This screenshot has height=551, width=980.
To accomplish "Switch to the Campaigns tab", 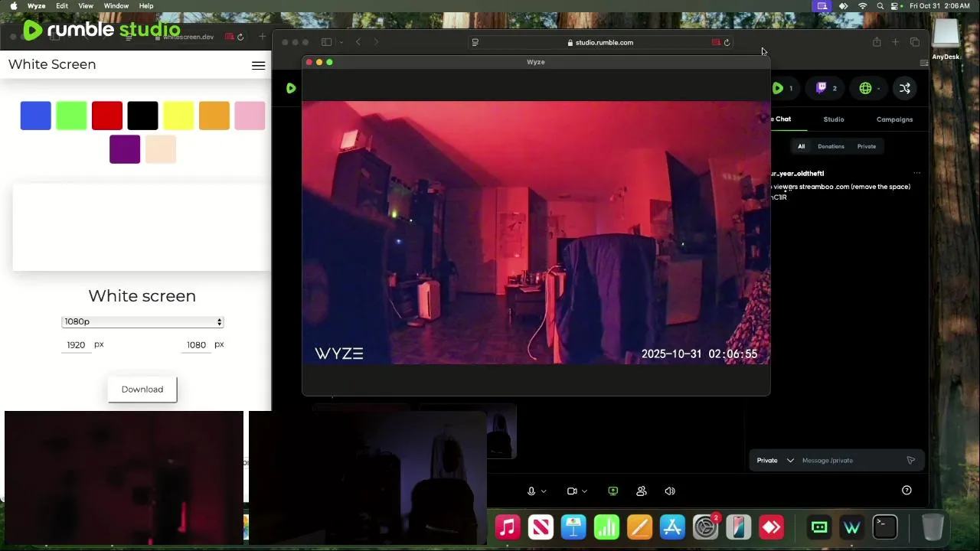I will tap(894, 119).
